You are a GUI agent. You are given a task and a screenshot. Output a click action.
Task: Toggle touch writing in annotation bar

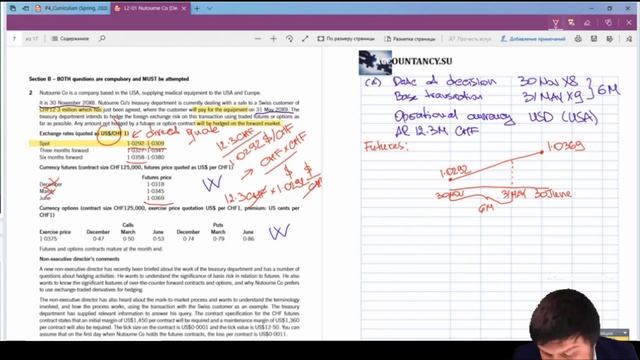point(608,23)
